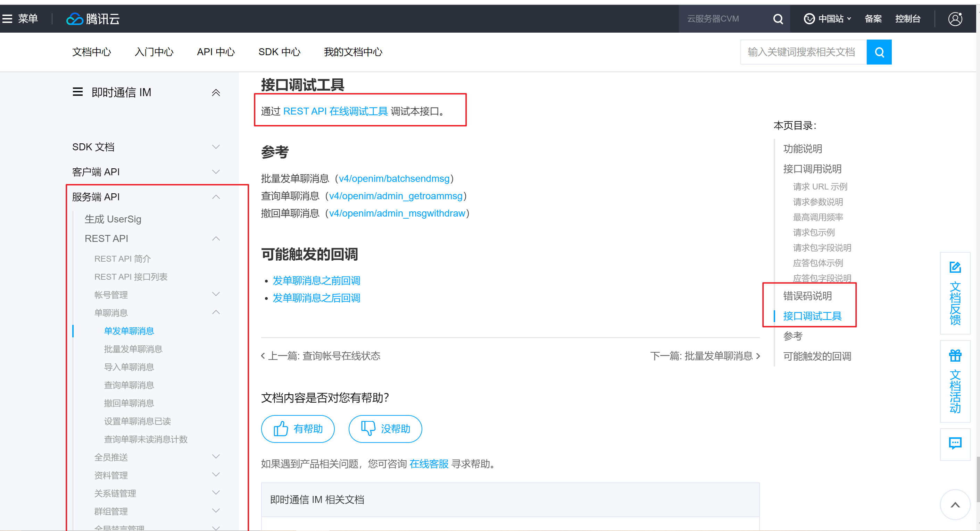Open the user avatar account icon

955,19
